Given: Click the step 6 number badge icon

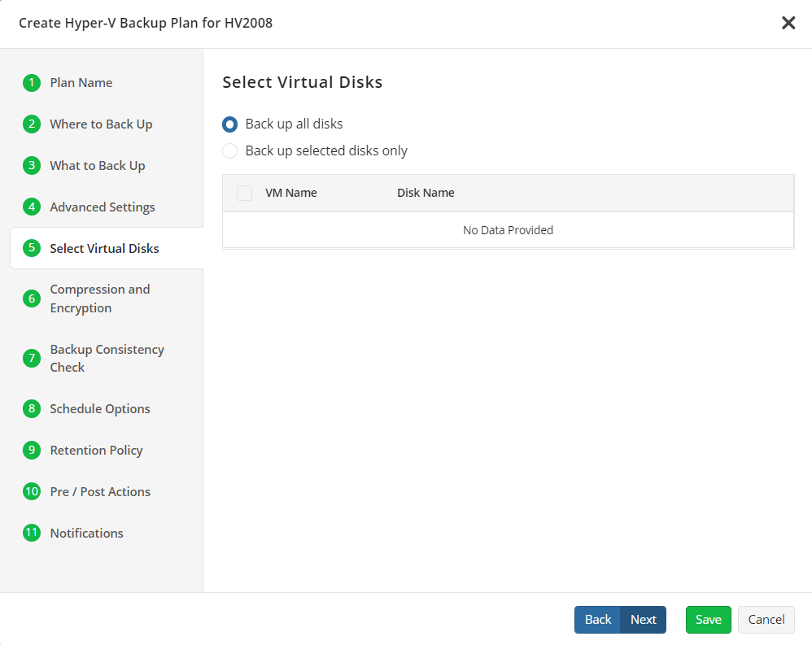Looking at the screenshot, I should [32, 299].
